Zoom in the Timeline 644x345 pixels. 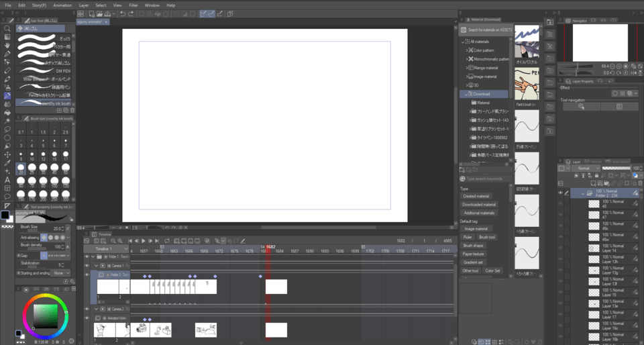(x=119, y=241)
